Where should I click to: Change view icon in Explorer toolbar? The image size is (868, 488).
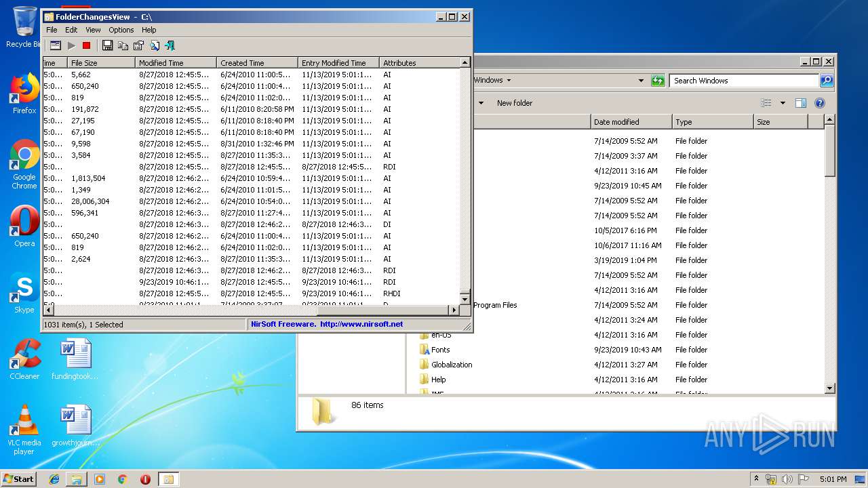click(766, 103)
